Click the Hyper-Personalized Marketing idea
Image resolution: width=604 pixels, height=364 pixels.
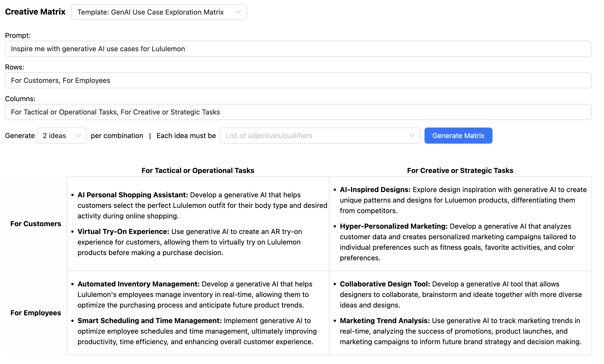393,226
